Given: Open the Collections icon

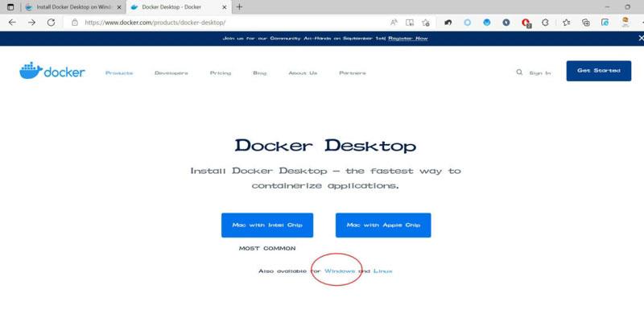Looking at the screenshot, I should coord(586,23).
